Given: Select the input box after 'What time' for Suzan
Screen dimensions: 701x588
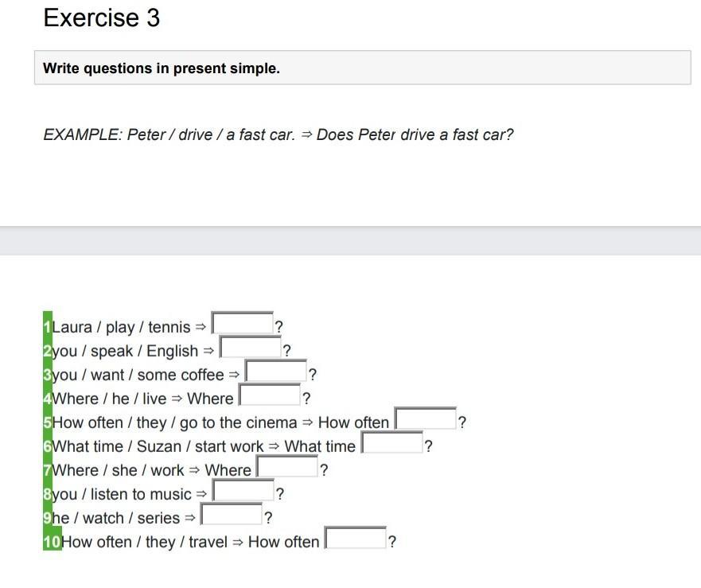Looking at the screenshot, I should [392, 442].
